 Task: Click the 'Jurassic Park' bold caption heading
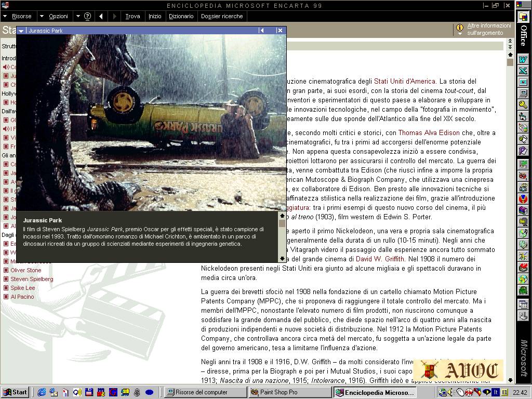point(43,220)
